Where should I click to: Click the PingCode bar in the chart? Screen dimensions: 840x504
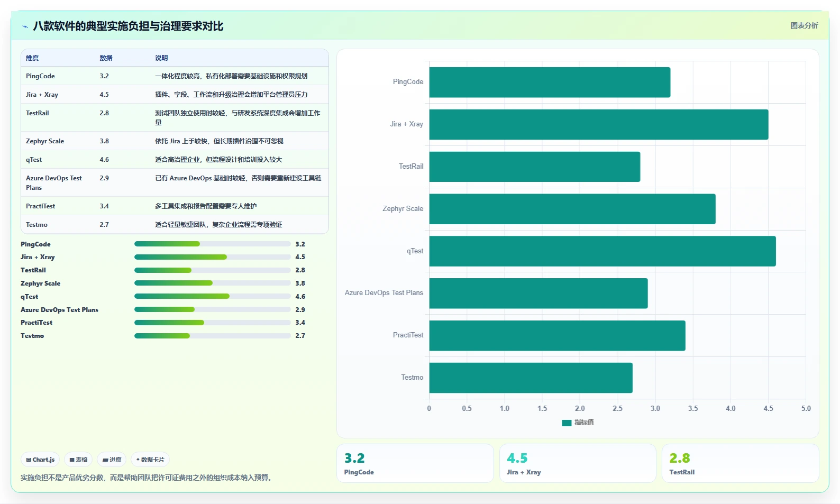pos(550,82)
